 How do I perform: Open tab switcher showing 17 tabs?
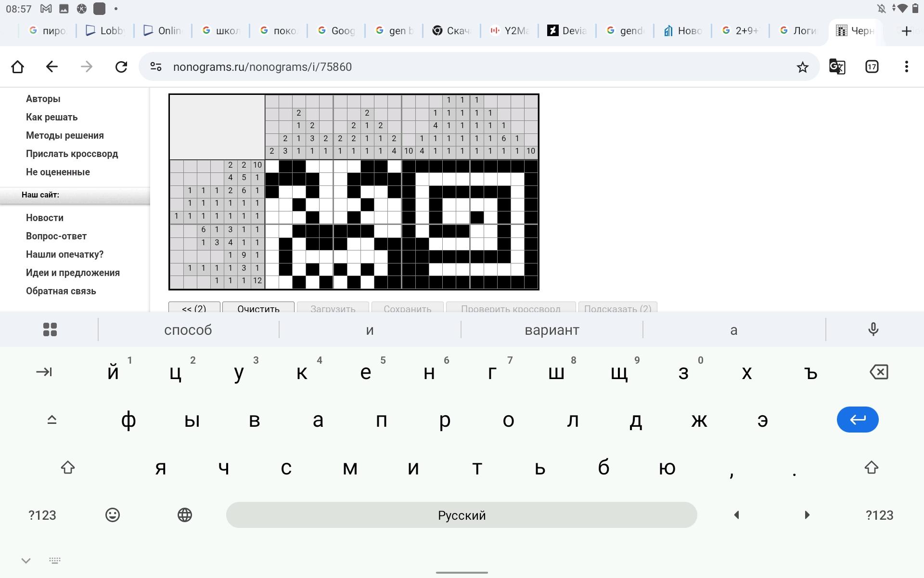click(872, 67)
